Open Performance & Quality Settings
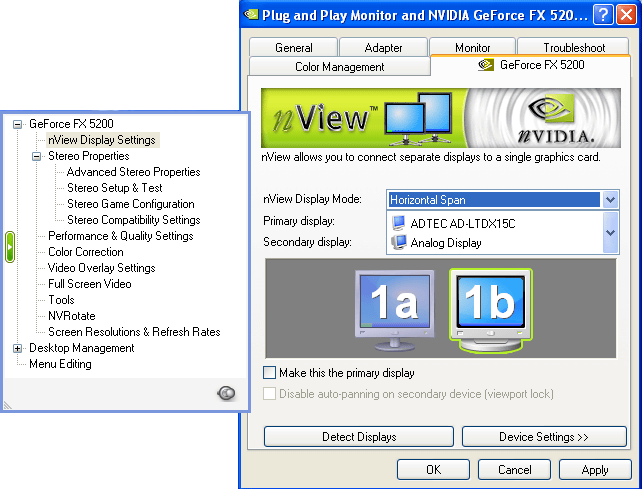Image resolution: width=642 pixels, height=489 pixels. pyautogui.click(x=121, y=236)
